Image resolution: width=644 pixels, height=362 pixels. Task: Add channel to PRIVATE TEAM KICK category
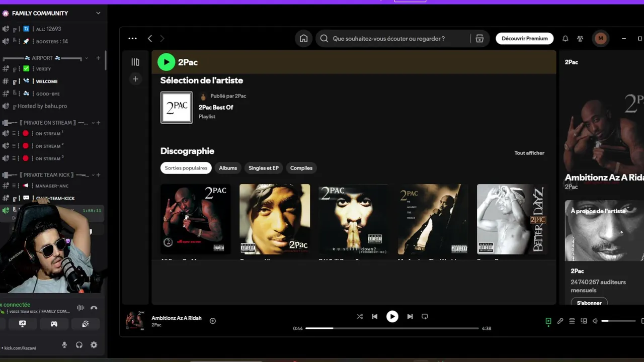98,175
